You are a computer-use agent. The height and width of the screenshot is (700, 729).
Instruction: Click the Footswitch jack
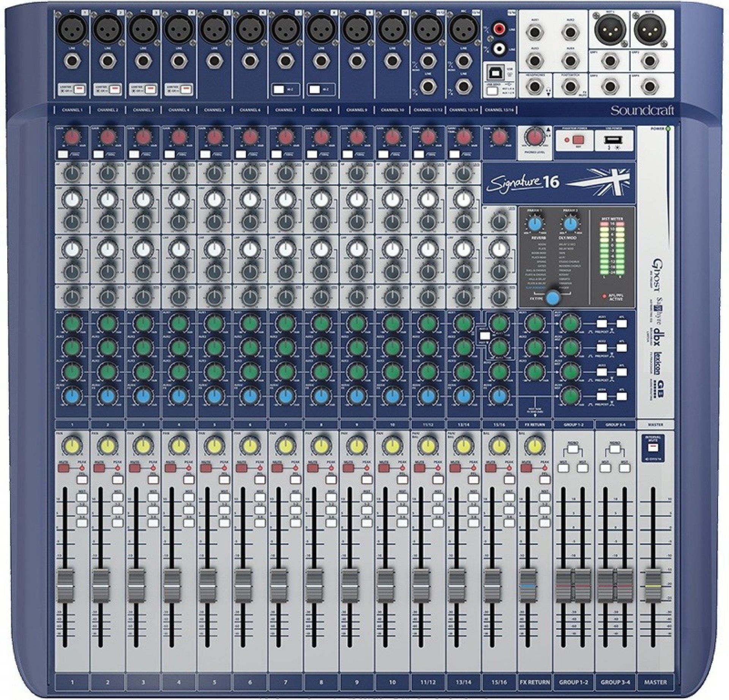click(570, 87)
